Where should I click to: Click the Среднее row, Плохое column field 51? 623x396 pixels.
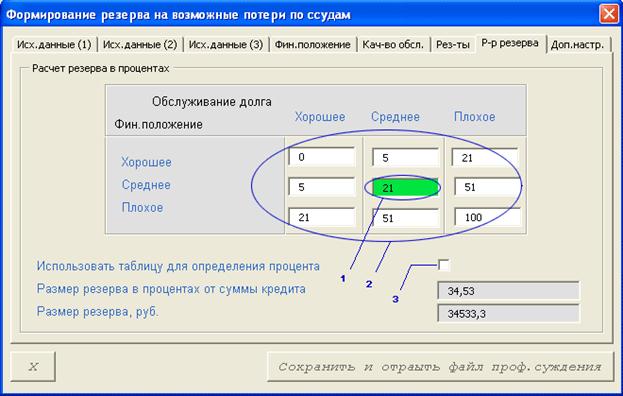click(x=488, y=187)
